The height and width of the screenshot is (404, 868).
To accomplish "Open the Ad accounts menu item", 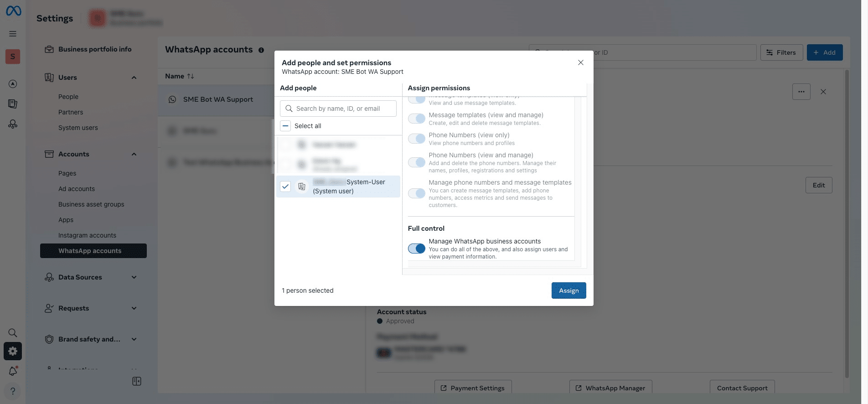I will pyautogui.click(x=77, y=189).
